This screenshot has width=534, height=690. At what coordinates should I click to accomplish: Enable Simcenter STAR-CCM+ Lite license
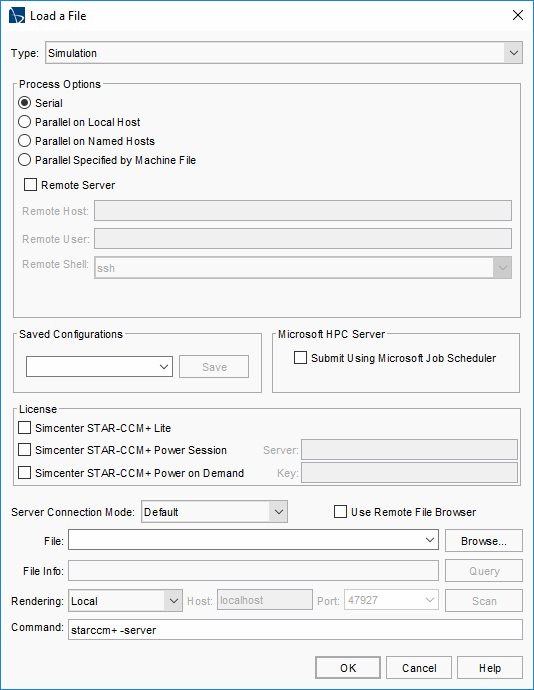click(24, 428)
